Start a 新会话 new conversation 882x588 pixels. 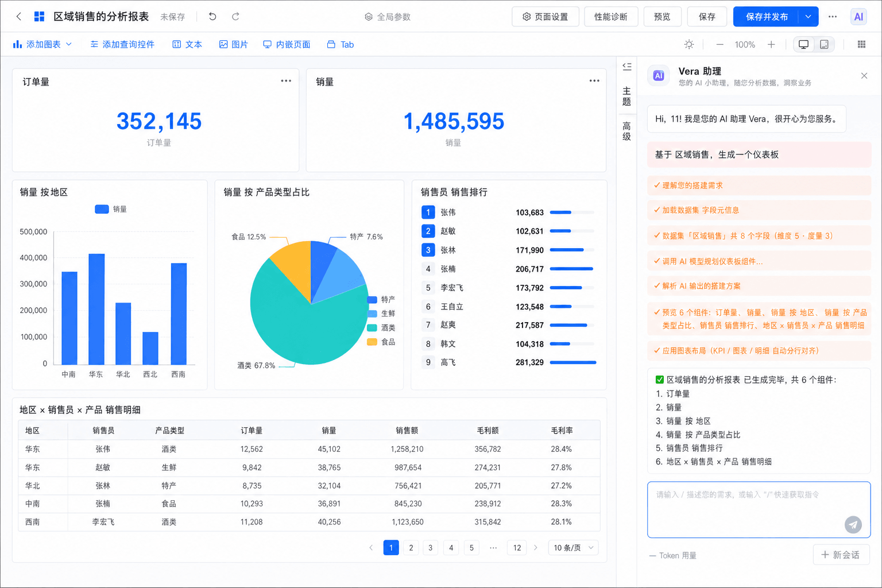click(841, 555)
